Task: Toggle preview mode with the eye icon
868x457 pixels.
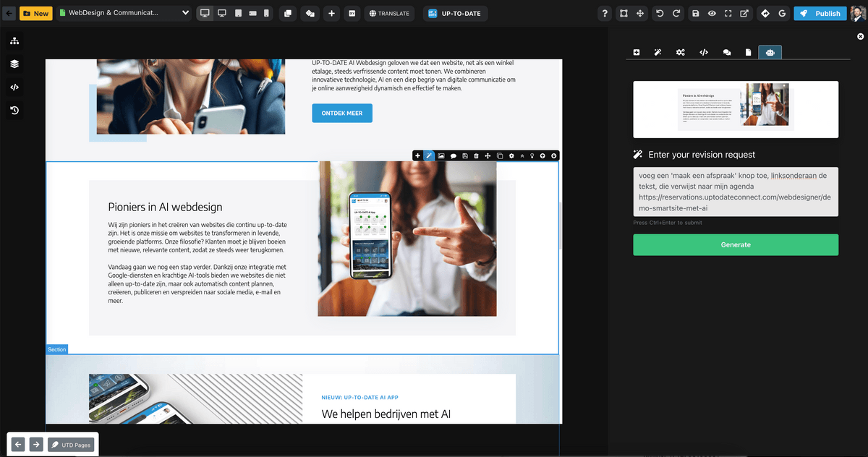Action: coord(712,13)
